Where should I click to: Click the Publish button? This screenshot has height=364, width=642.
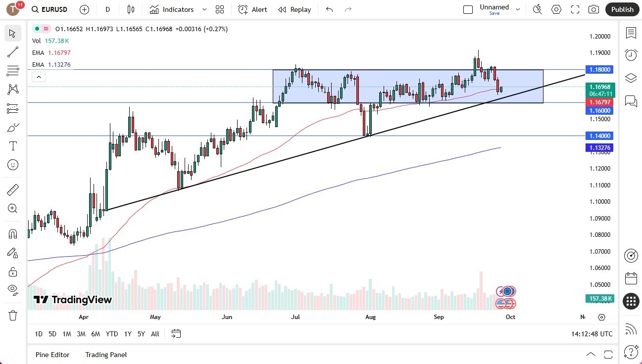pyautogui.click(x=622, y=9)
